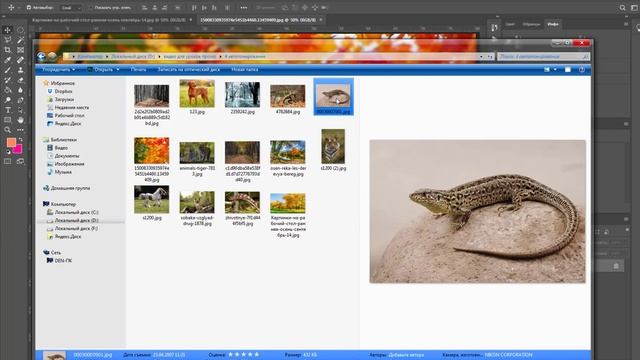
Task: Expand the address bar history dropdown
Action: 482,56
